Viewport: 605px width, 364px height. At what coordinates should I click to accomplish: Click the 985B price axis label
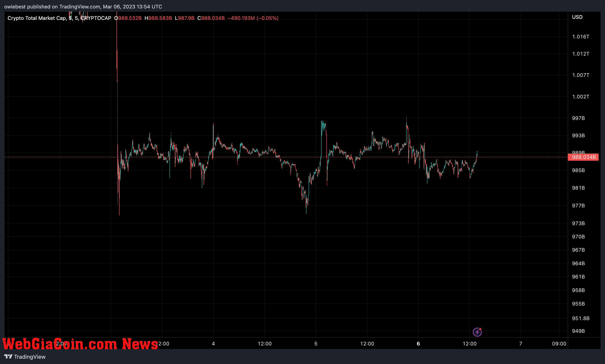[578, 170]
